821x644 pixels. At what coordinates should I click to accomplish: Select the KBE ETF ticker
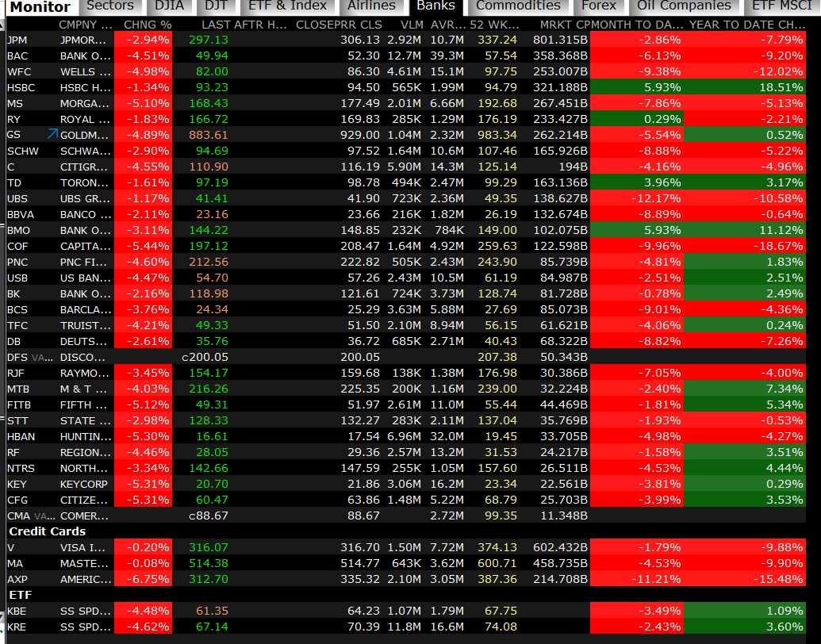click(x=16, y=611)
